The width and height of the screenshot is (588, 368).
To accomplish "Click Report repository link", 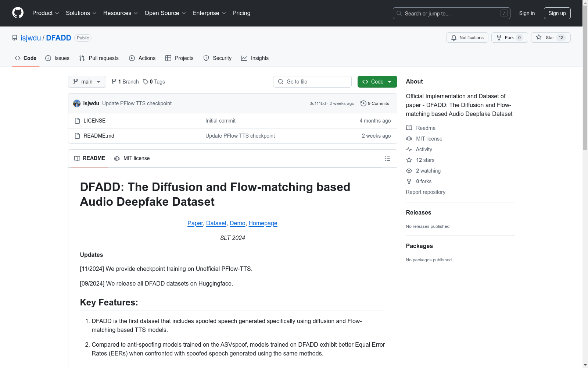I will [426, 192].
